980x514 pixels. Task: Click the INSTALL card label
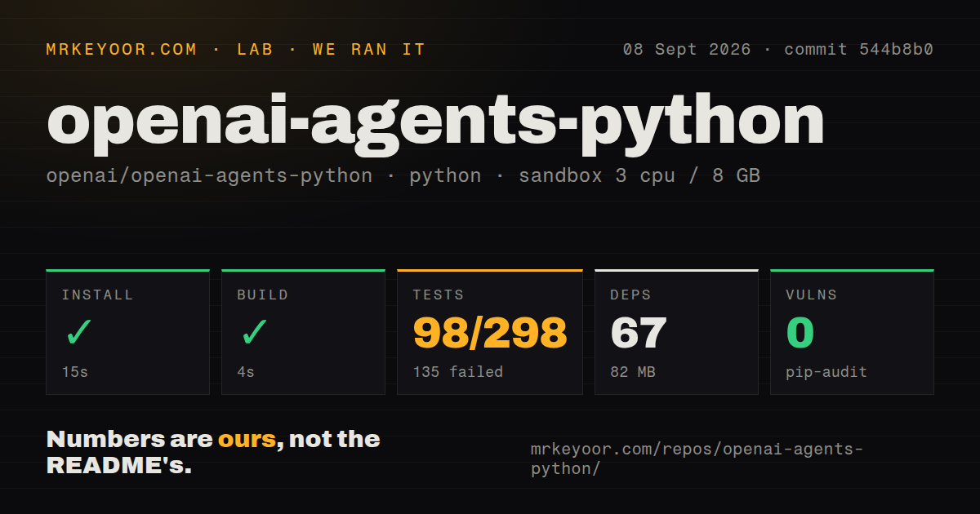97,295
